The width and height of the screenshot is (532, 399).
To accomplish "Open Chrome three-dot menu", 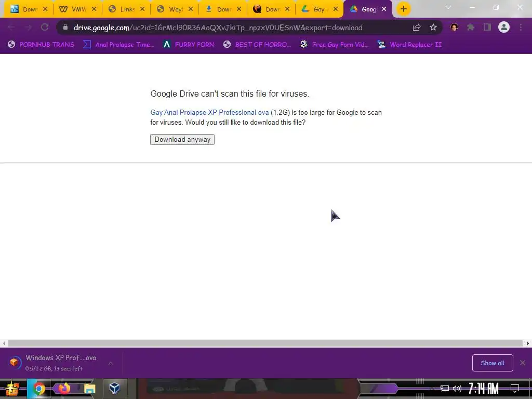I will [521, 28].
